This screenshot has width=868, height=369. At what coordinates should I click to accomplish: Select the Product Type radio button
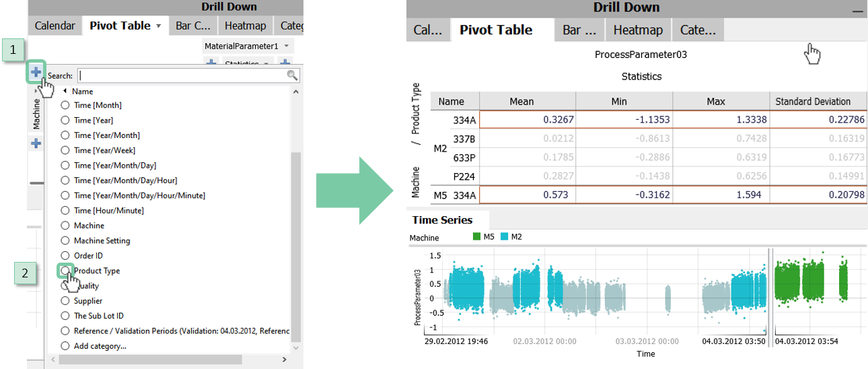click(65, 271)
